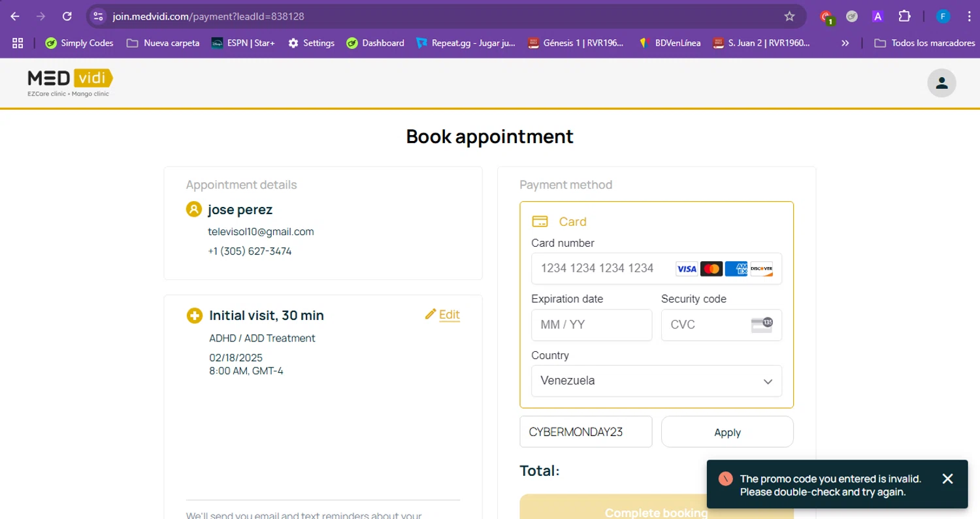980x519 pixels.
Task: Click the red error icon in notification
Action: tap(725, 479)
